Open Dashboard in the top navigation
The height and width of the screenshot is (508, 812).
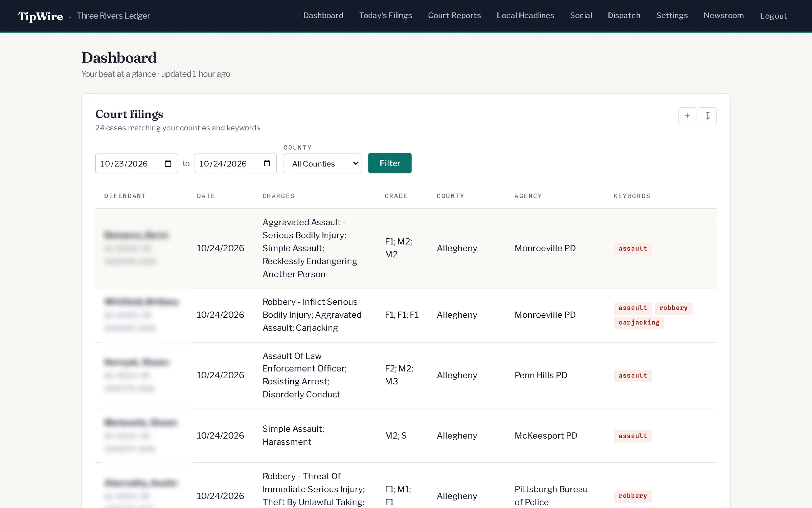[323, 16]
